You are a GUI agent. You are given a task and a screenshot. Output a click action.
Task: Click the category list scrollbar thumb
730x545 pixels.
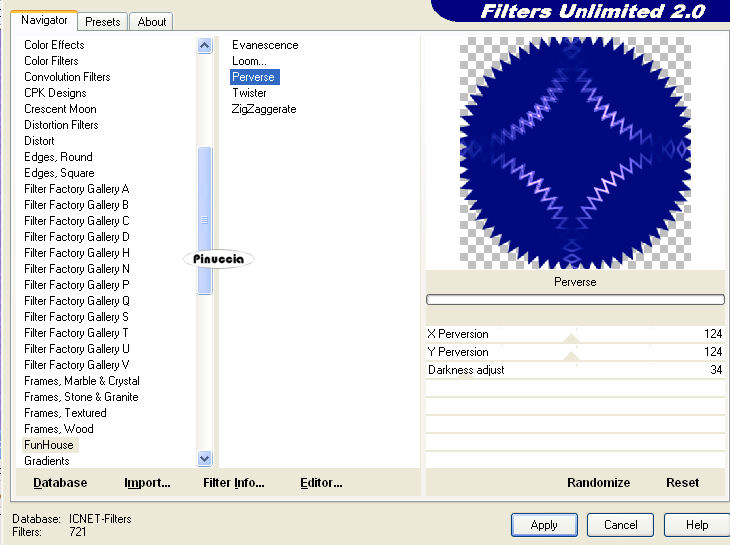(x=204, y=220)
